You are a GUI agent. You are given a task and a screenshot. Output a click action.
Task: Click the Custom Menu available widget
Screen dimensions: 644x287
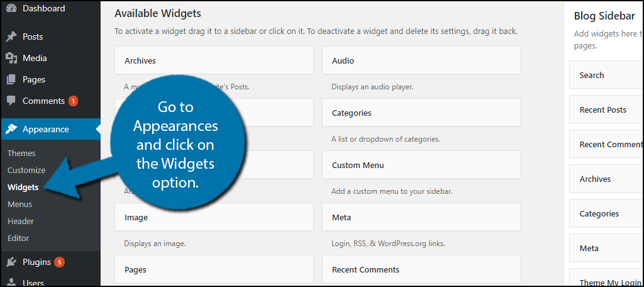tap(421, 165)
